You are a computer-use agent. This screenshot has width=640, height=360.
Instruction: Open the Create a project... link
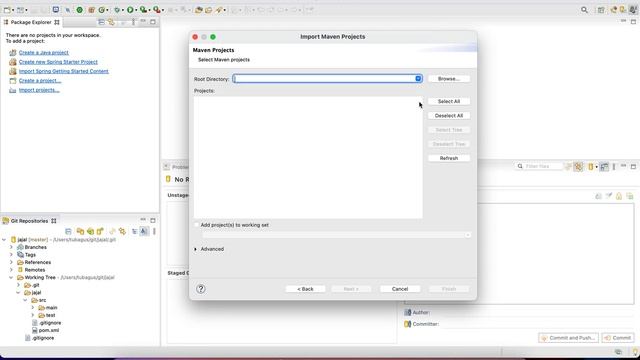point(40,81)
